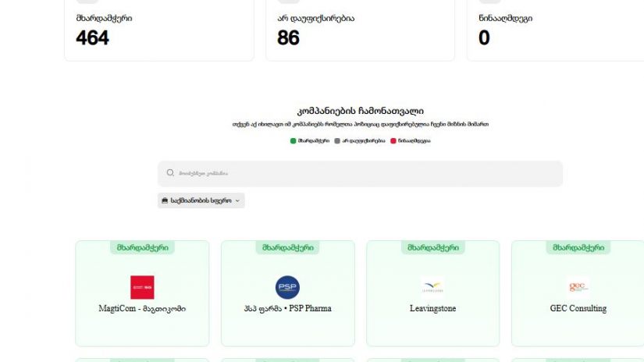Click the GEC Consulting logo
The height and width of the screenshot is (362, 644).
(578, 286)
